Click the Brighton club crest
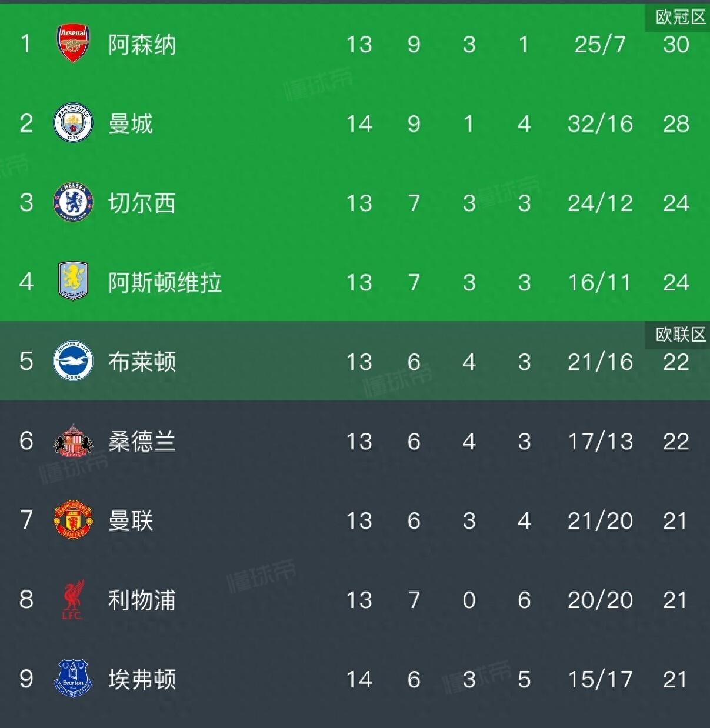Viewport: 710px width, 728px height. pos(73,361)
